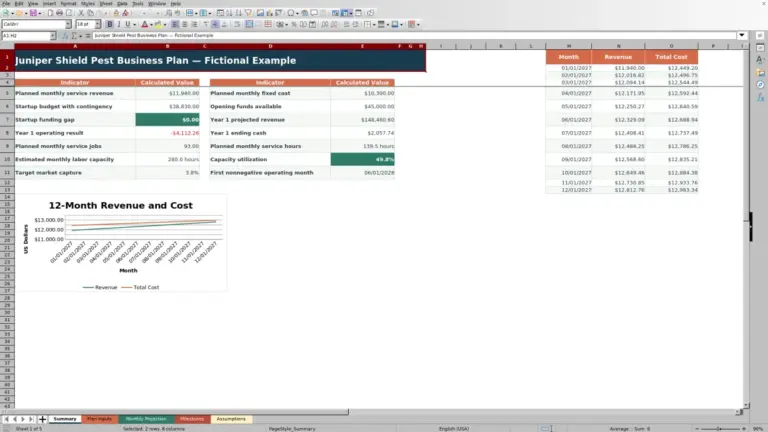The image size is (768, 432).
Task: Click the Center horizontally icon
Action: (185, 24)
